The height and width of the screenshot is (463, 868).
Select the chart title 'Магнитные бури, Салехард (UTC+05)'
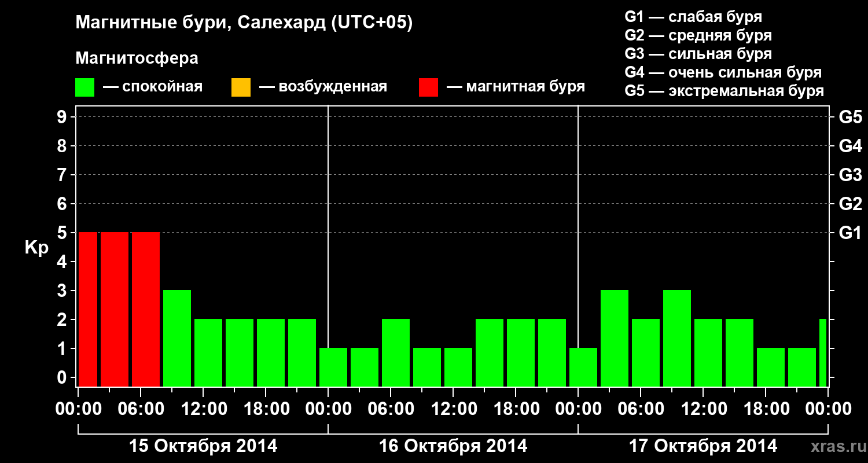click(x=244, y=24)
